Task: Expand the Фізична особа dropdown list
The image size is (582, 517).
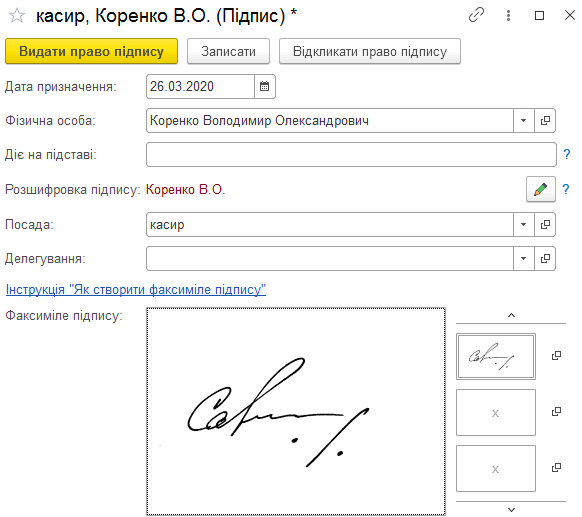Action: click(x=524, y=121)
